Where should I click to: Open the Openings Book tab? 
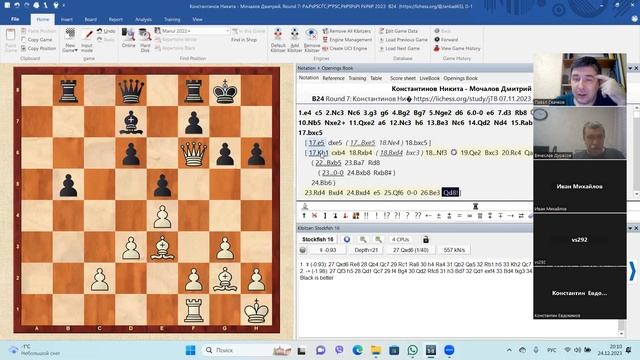coord(460,78)
